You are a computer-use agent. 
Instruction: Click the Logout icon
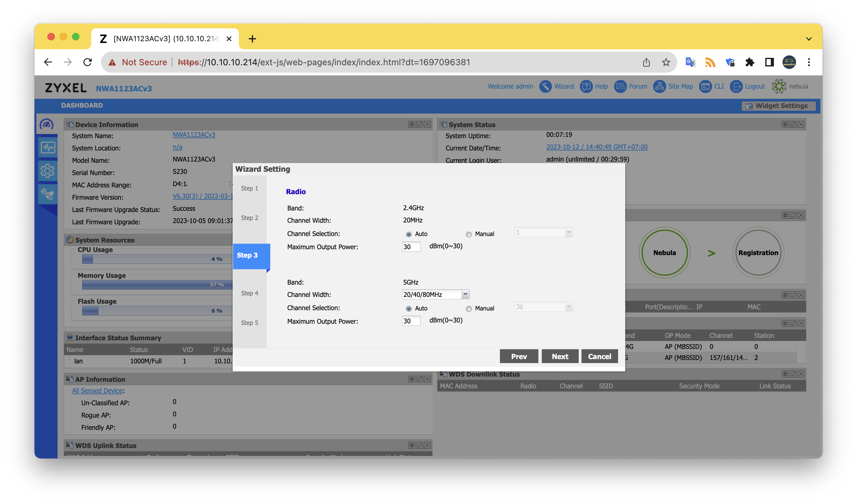tap(736, 86)
